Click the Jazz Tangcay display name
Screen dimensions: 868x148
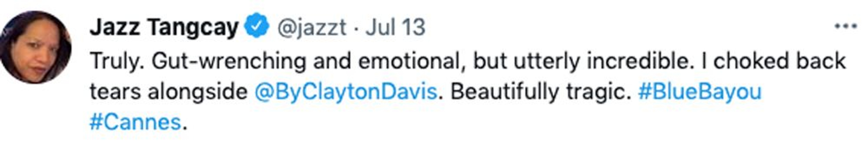pyautogui.click(x=164, y=27)
